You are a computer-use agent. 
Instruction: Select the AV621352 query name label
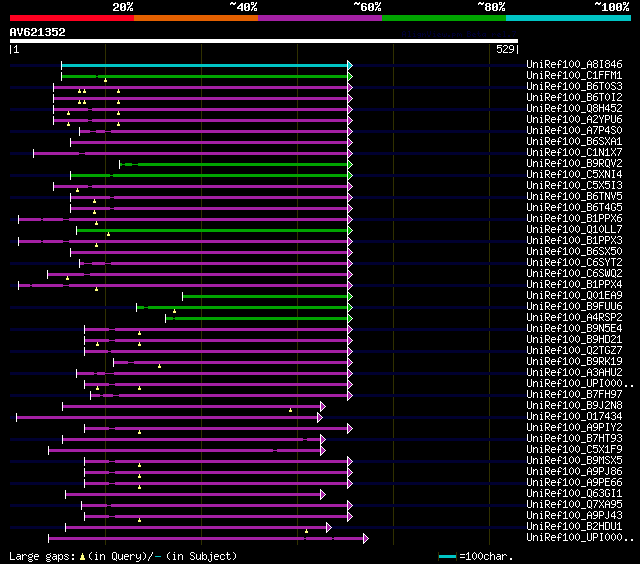pos(38,32)
